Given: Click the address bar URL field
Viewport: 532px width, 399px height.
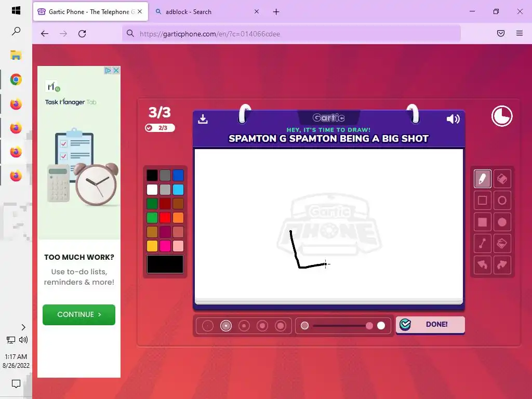Looking at the screenshot, I should tap(291, 34).
